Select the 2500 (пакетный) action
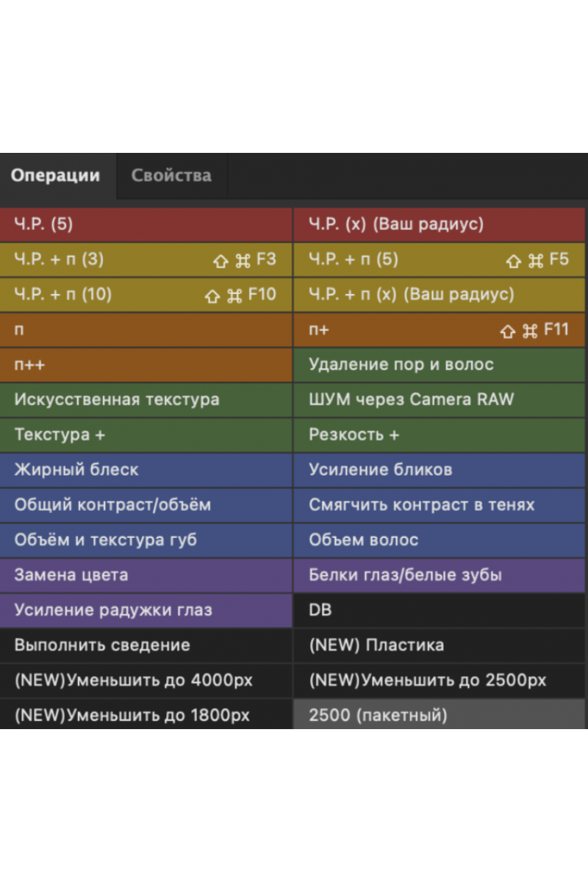The image size is (588, 882). [439, 714]
